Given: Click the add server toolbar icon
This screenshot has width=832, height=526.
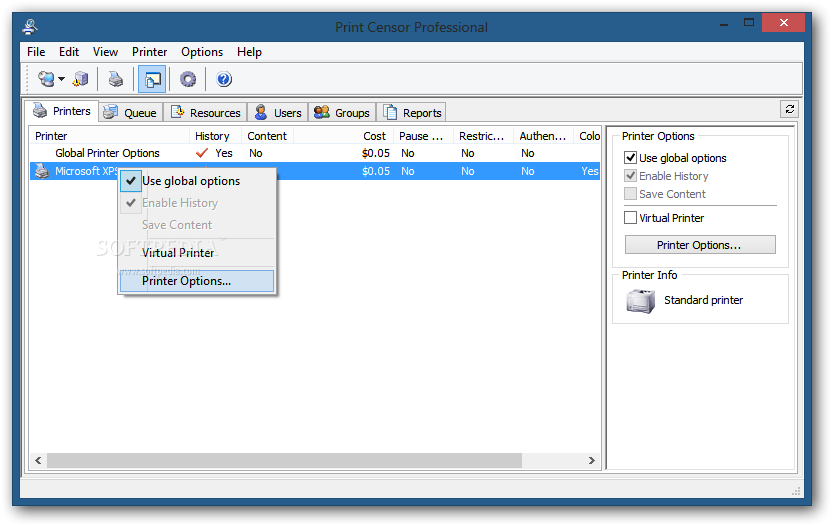Looking at the screenshot, I should coord(81,79).
